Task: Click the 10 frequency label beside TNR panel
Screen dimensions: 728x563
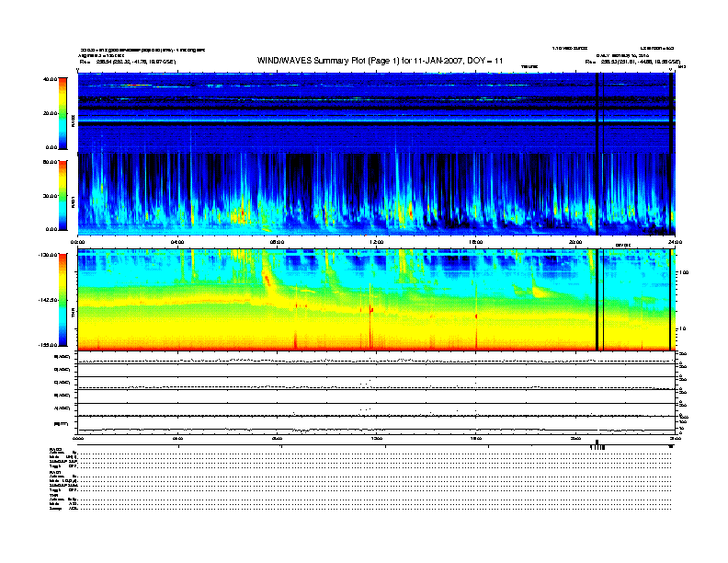Action: click(682, 329)
